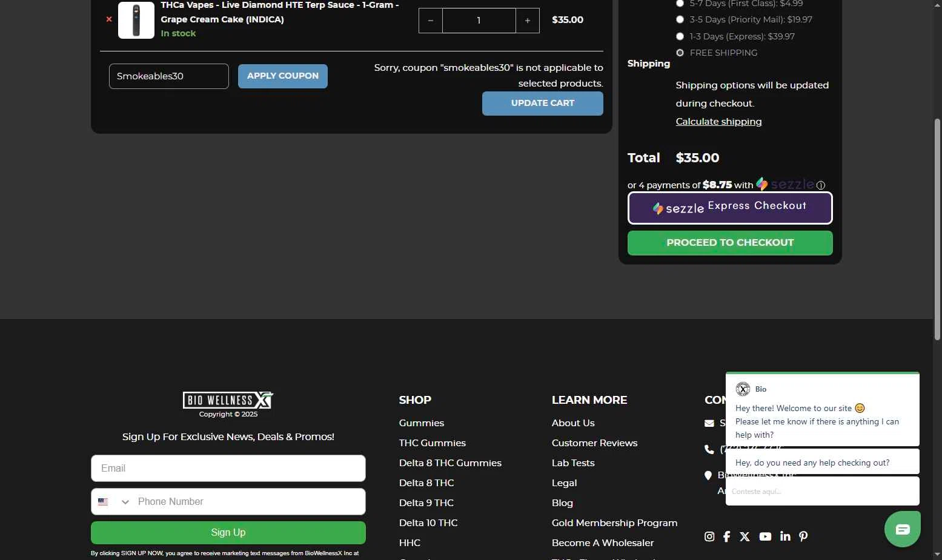
Task: Open the THCa Vapes product thumbnail
Action: point(136,20)
